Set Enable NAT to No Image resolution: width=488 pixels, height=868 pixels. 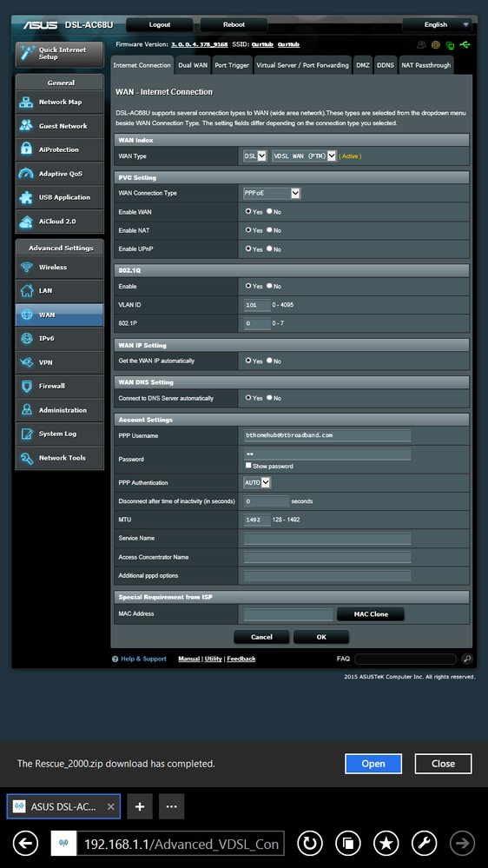[x=269, y=229]
